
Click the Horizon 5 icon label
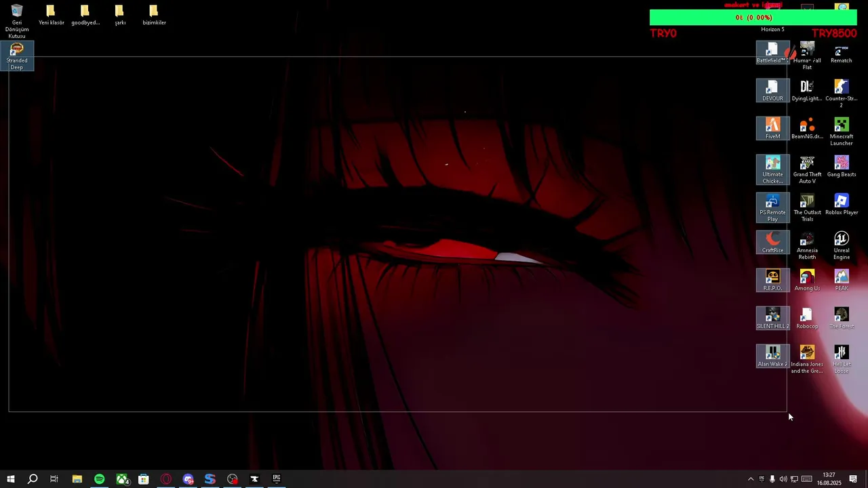click(772, 30)
